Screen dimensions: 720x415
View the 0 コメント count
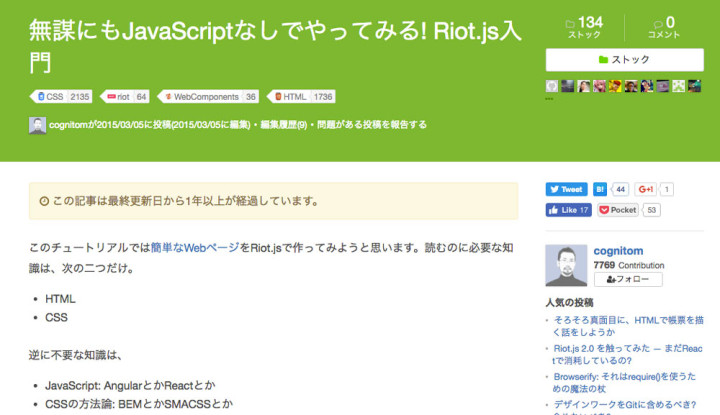[x=664, y=27]
